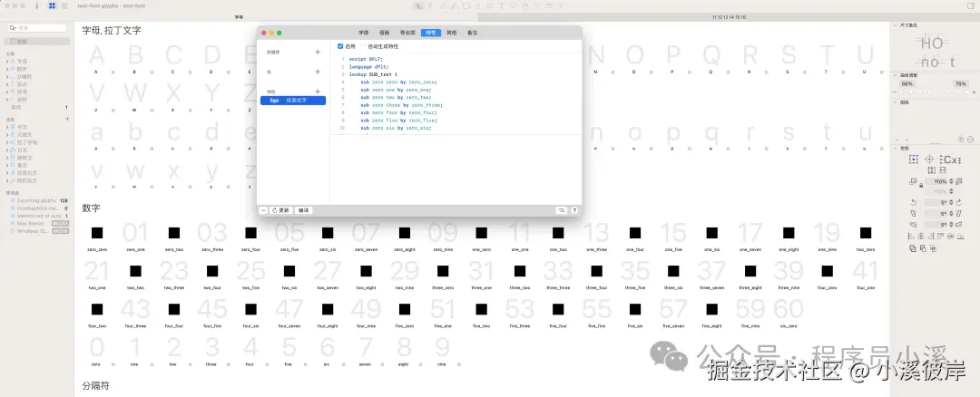980x397 pixels.
Task: Click the 56% curve value field
Action: tap(906, 83)
